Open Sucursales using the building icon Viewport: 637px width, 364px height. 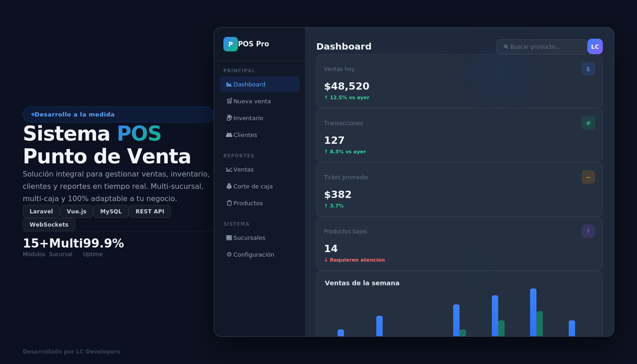click(x=229, y=238)
